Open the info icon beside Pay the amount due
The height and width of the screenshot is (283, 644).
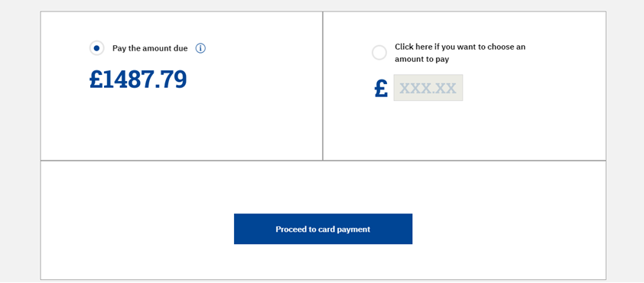click(200, 48)
